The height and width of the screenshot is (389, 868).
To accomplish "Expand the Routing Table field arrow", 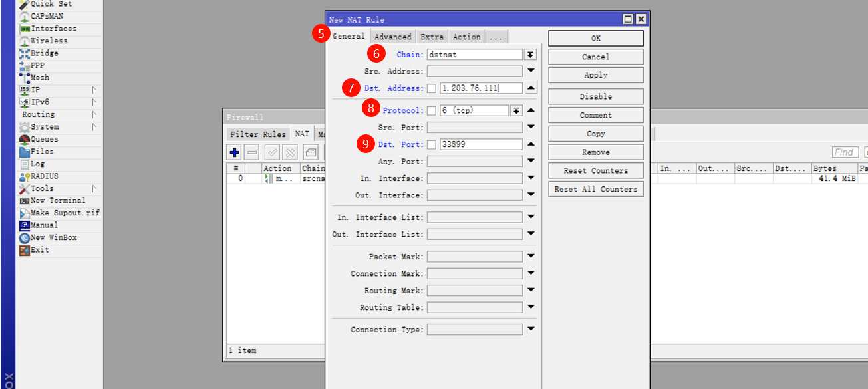I will click(x=531, y=307).
